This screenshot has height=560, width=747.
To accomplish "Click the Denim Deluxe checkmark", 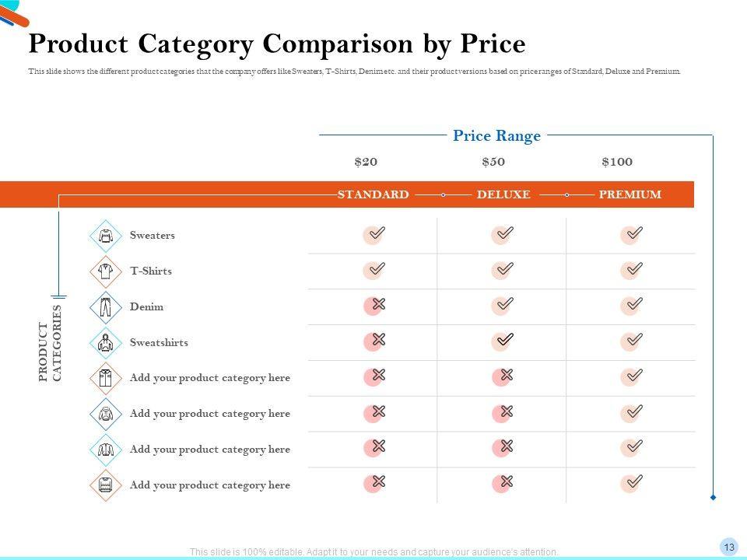I will click(503, 306).
